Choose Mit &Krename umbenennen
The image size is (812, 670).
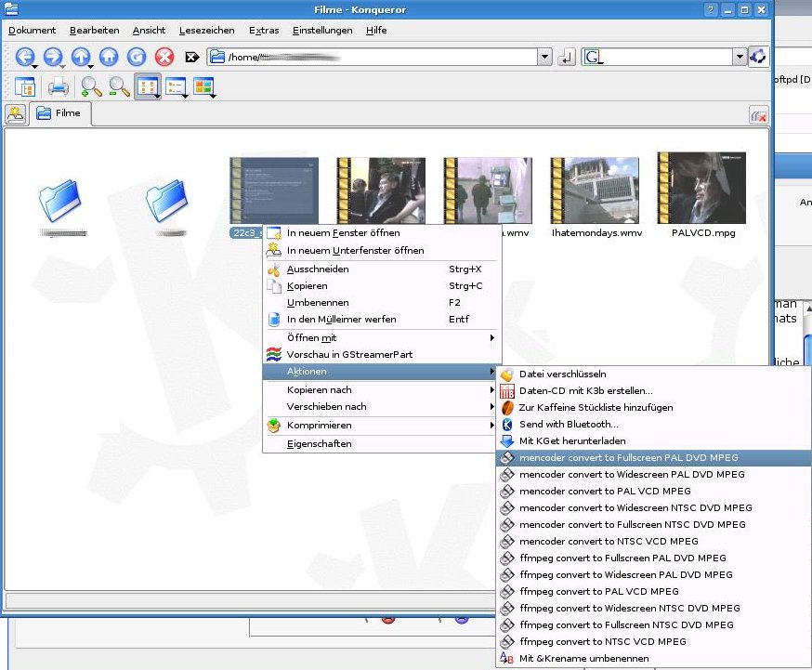click(653, 659)
